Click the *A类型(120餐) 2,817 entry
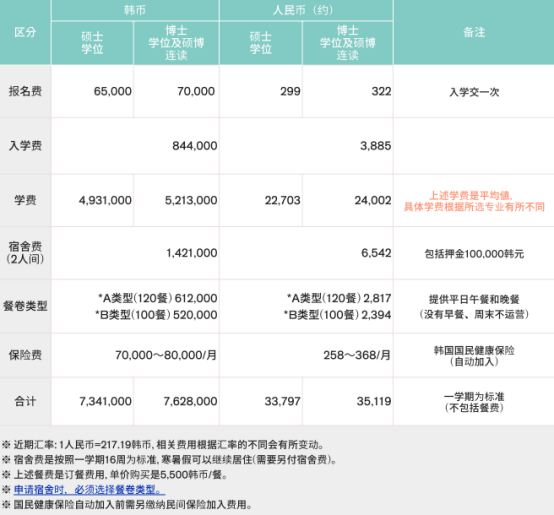Viewport: 554px width, 515px height. (x=339, y=298)
